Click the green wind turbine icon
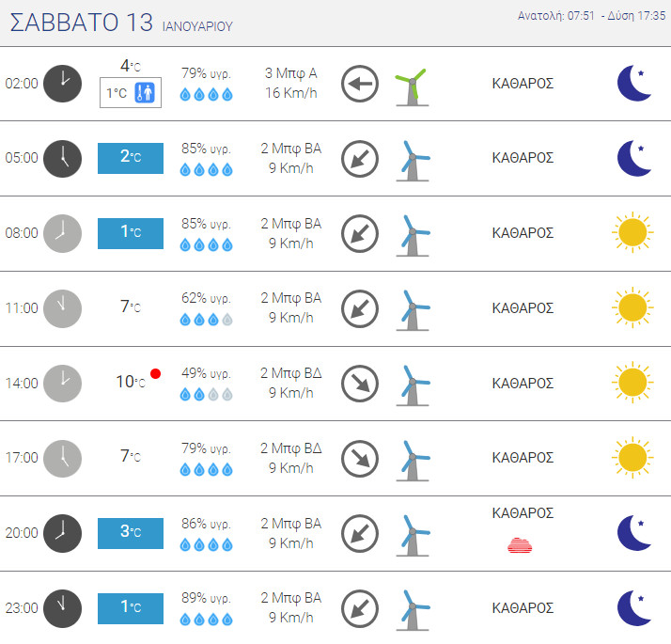Image resolution: width=671 pixels, height=644 pixels. (412, 85)
